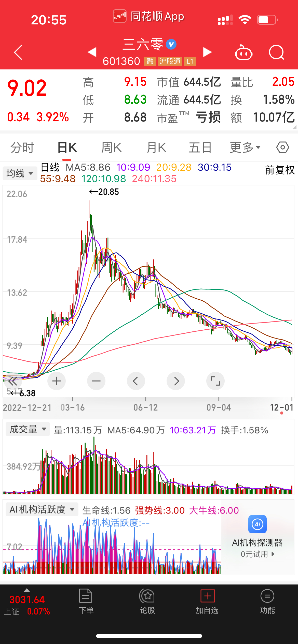Tap the 06-12 date marker on axis
This screenshot has width=298, height=644.
145,407
